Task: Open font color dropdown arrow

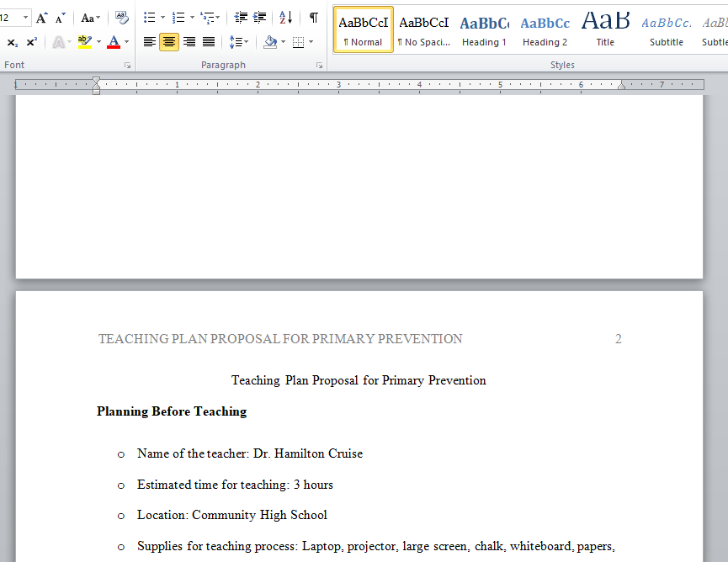Action: [x=127, y=42]
